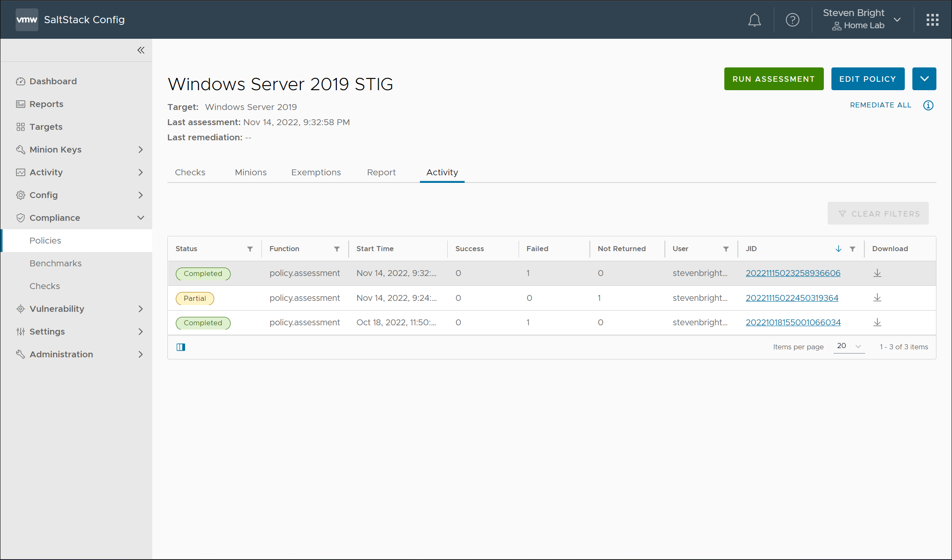
Task: Switch to the Exemptions tab
Action: click(316, 172)
